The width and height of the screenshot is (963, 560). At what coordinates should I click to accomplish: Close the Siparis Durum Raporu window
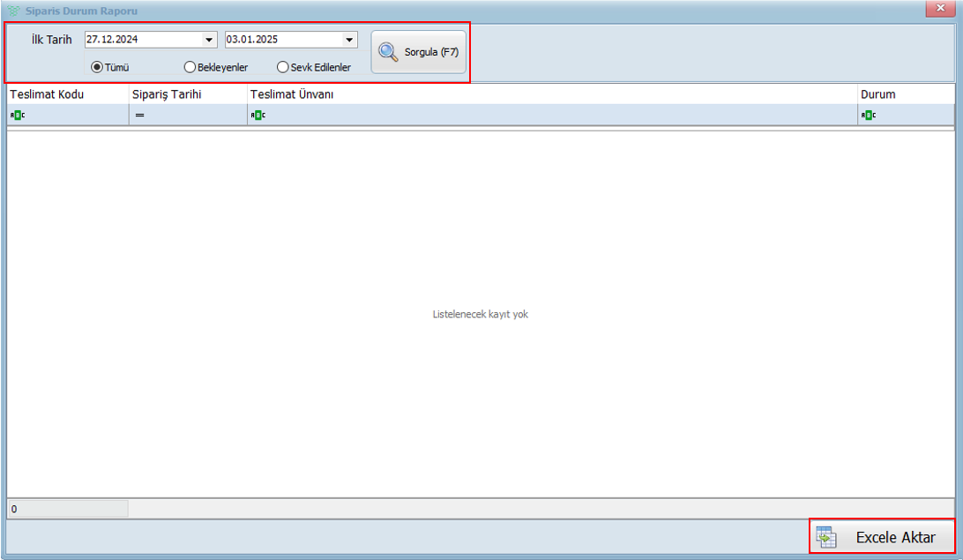tap(940, 8)
